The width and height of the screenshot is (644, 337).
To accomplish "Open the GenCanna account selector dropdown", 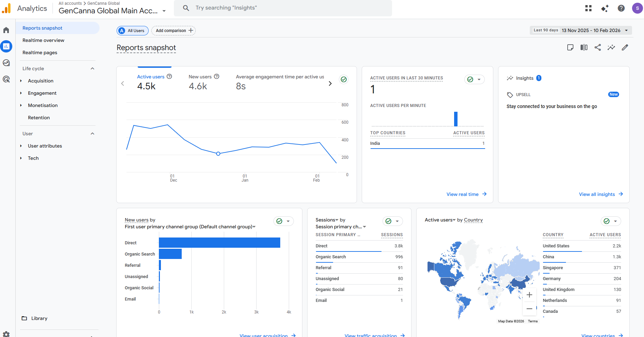I will [x=164, y=11].
